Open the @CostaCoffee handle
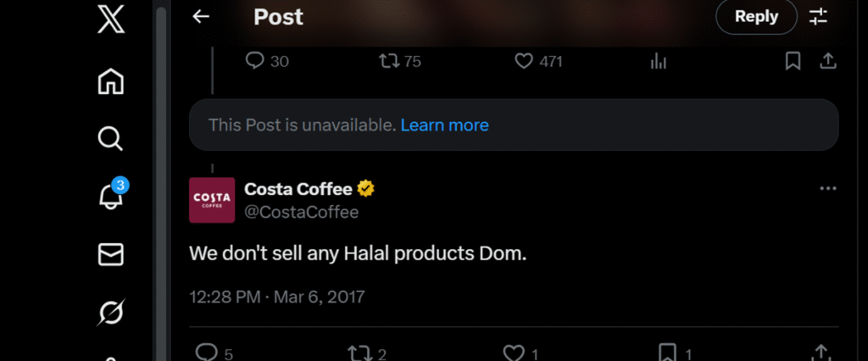The width and height of the screenshot is (868, 361). pyautogui.click(x=301, y=213)
